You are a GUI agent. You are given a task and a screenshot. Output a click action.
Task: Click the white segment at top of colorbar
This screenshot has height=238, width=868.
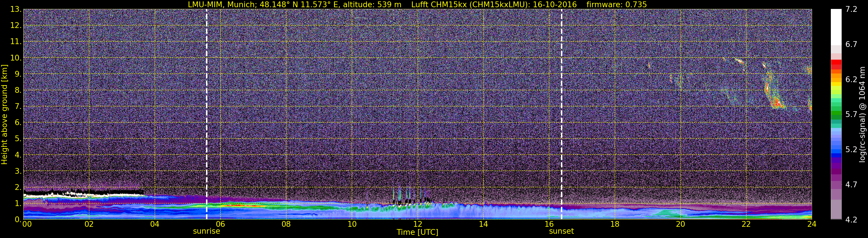(836, 27)
